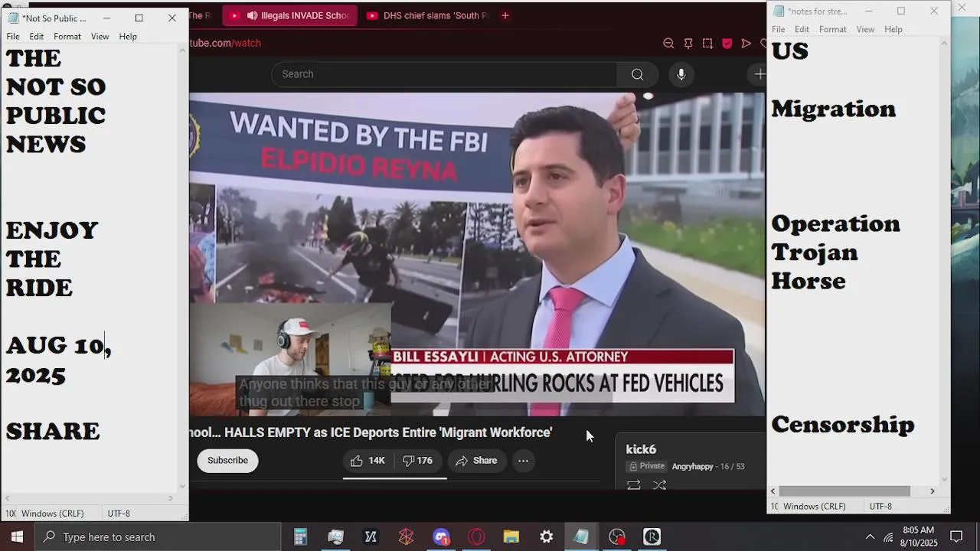
Task: Show hidden system tray icons chevron
Action: coord(870,537)
